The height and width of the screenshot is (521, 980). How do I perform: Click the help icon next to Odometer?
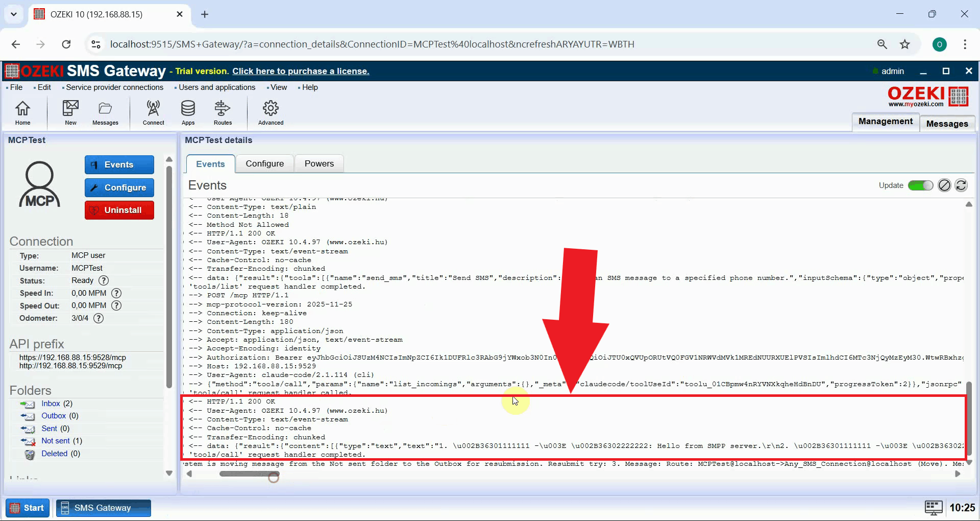pos(99,318)
